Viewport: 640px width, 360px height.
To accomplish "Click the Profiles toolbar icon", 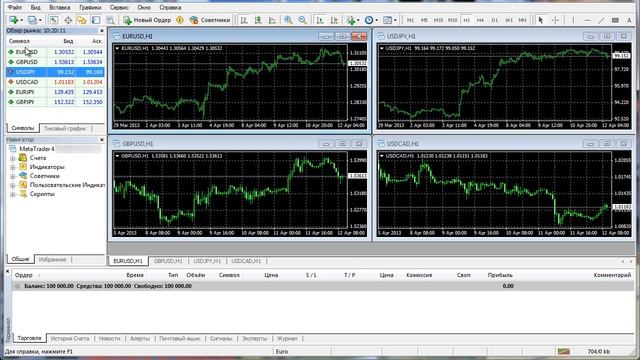I will [32, 20].
